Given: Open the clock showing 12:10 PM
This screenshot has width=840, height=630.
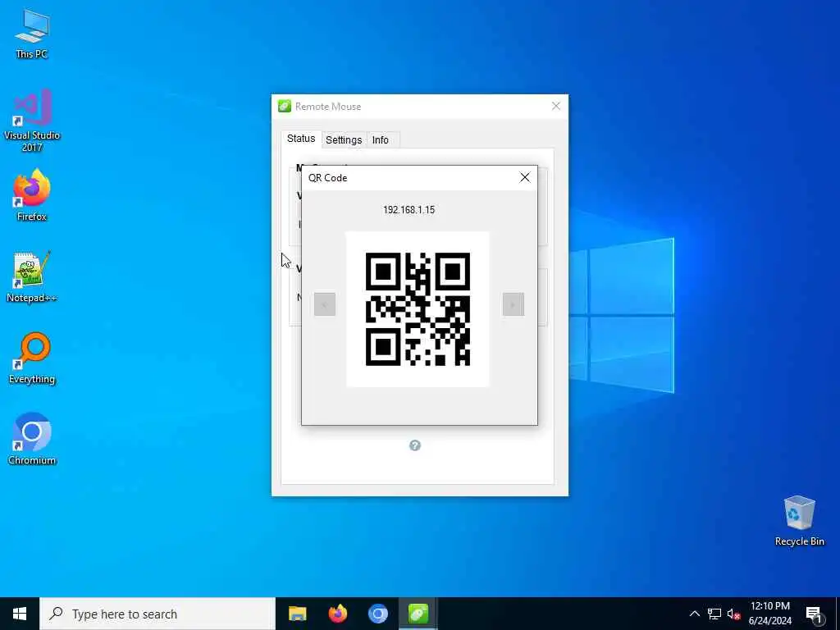Looking at the screenshot, I should coord(769,614).
